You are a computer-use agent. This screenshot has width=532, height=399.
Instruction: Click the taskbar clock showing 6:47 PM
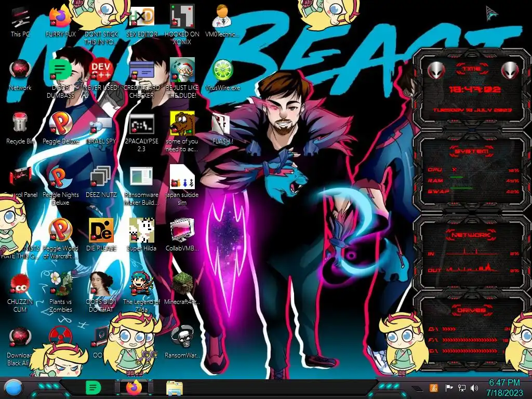(504, 388)
